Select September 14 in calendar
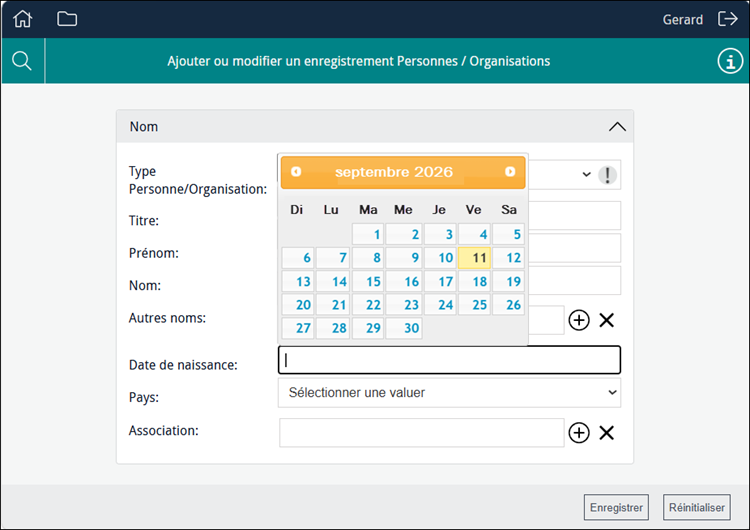This screenshot has width=750, height=530. 332,281
